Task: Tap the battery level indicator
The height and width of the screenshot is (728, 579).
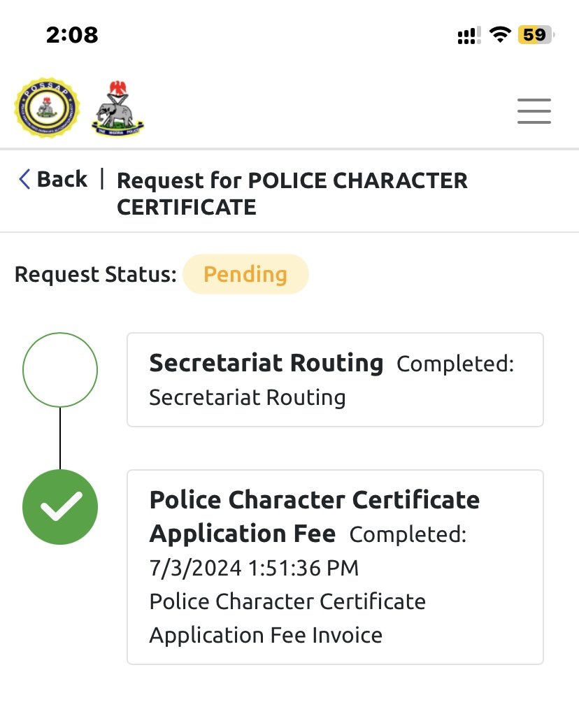Action: point(535,34)
